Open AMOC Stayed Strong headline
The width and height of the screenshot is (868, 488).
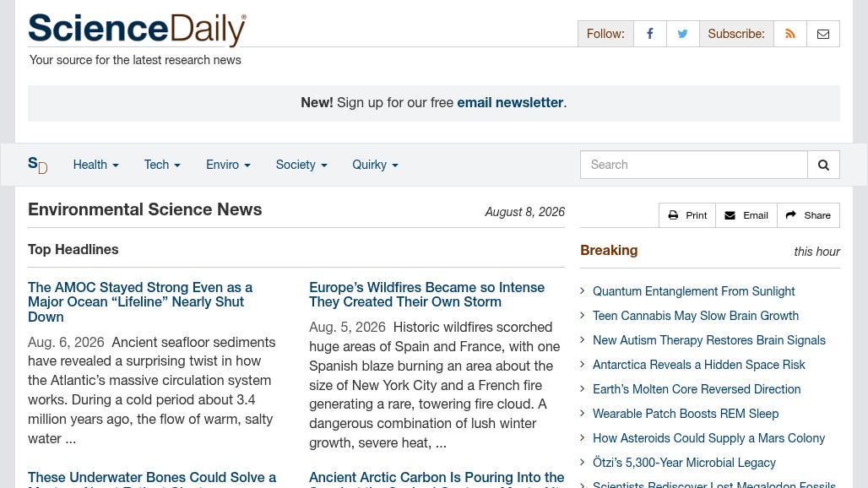pos(140,302)
